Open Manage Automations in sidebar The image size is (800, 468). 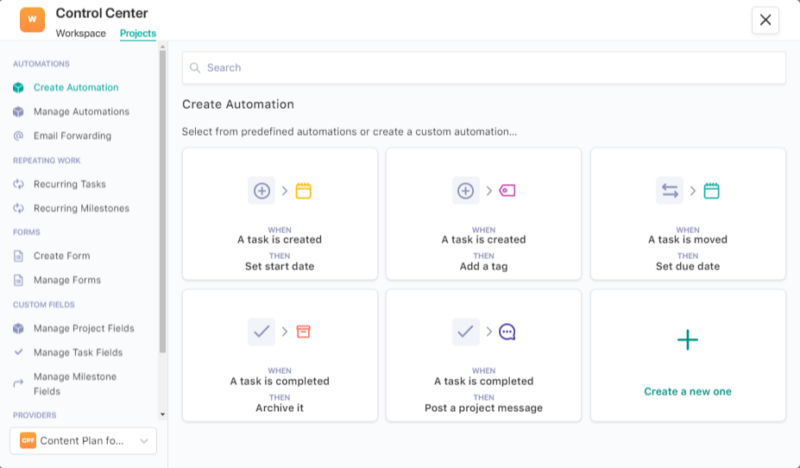(81, 111)
